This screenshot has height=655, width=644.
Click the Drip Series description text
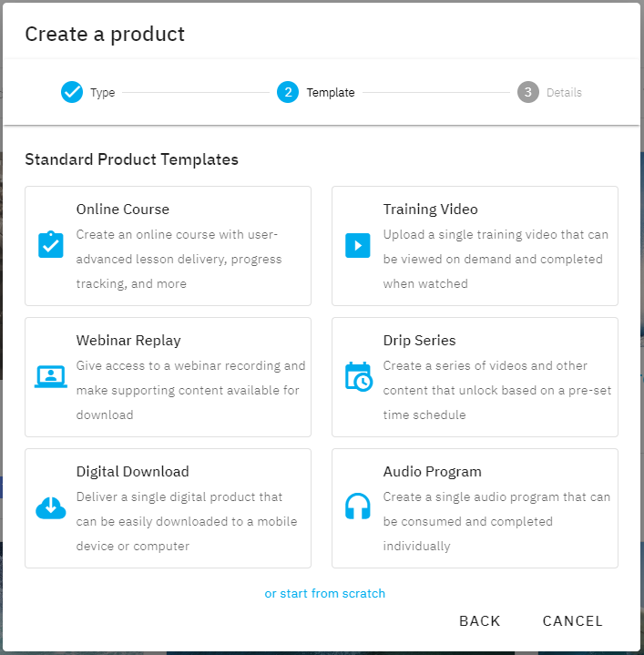tap(497, 390)
